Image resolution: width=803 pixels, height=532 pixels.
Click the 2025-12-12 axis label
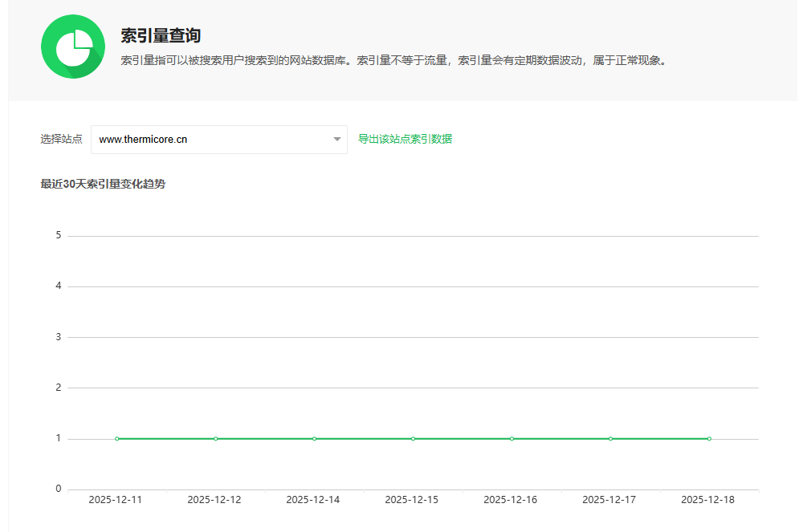coord(214,500)
